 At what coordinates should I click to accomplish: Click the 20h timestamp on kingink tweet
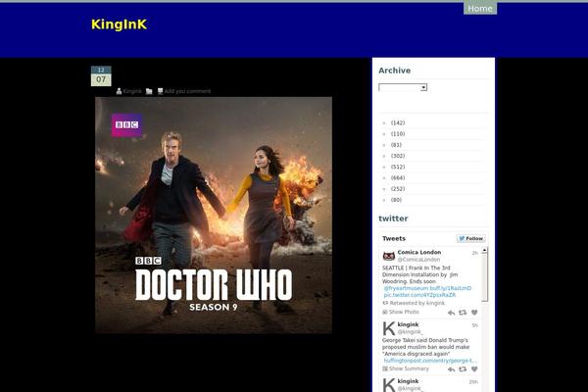tap(473, 382)
